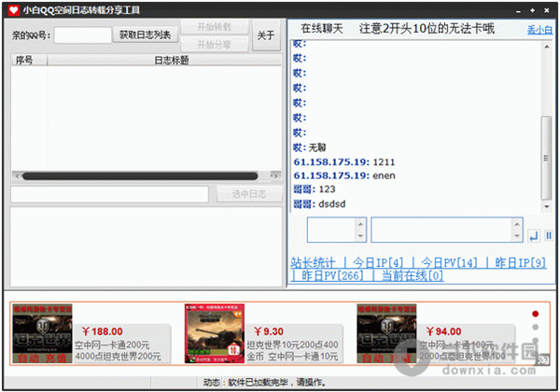Click the ￥9.30 tank ad thumbnail
The image size is (560, 392).
(215, 333)
